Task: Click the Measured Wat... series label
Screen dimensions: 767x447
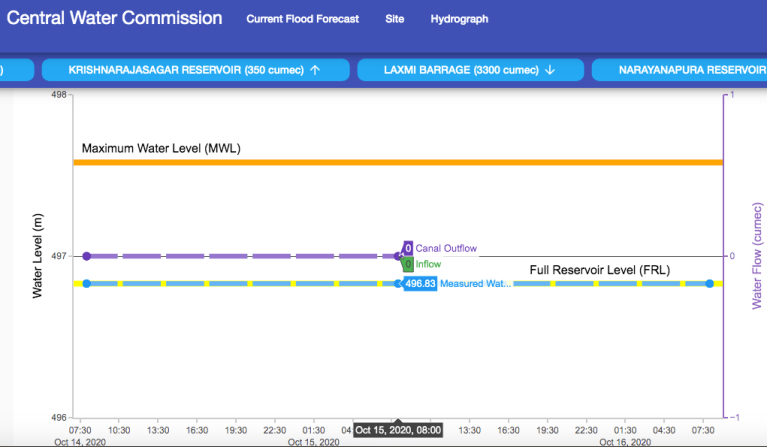Action: pos(476,284)
